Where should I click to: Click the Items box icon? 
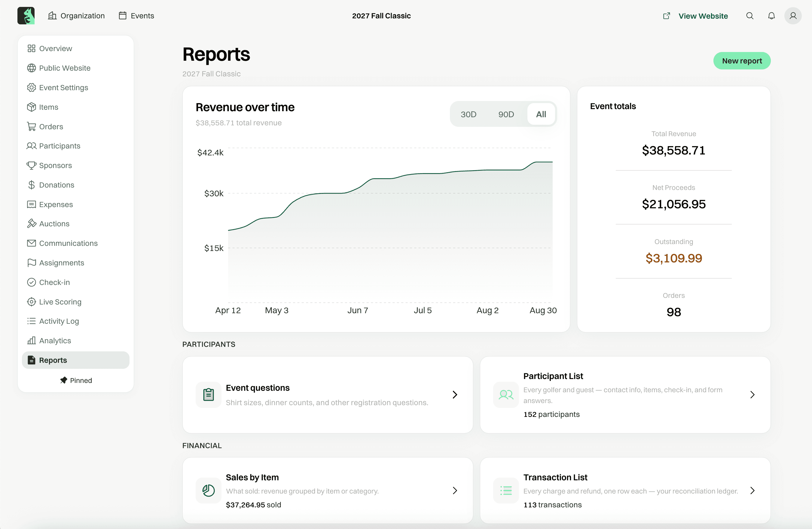coord(31,107)
